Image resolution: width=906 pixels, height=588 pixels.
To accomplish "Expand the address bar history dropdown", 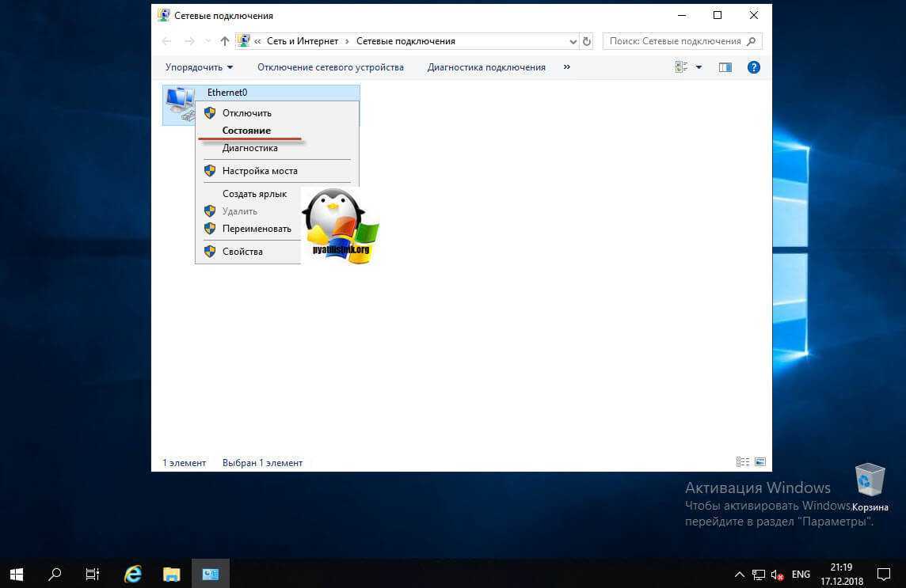I will click(x=573, y=41).
